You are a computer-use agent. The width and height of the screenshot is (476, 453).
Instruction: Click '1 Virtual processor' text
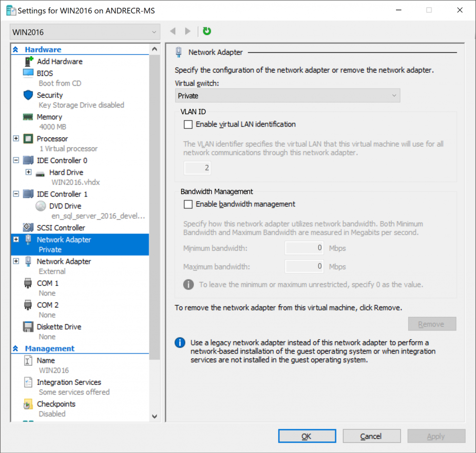69,149
